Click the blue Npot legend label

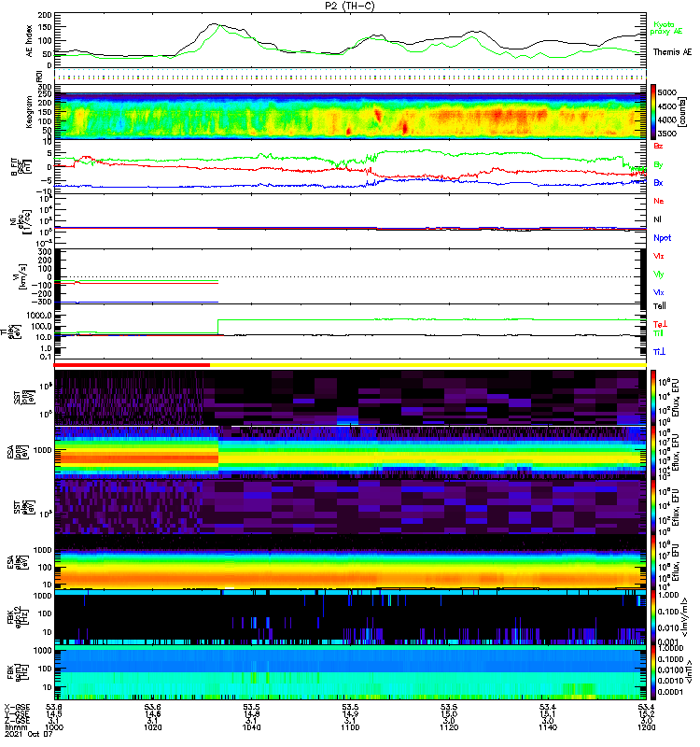tap(662, 238)
